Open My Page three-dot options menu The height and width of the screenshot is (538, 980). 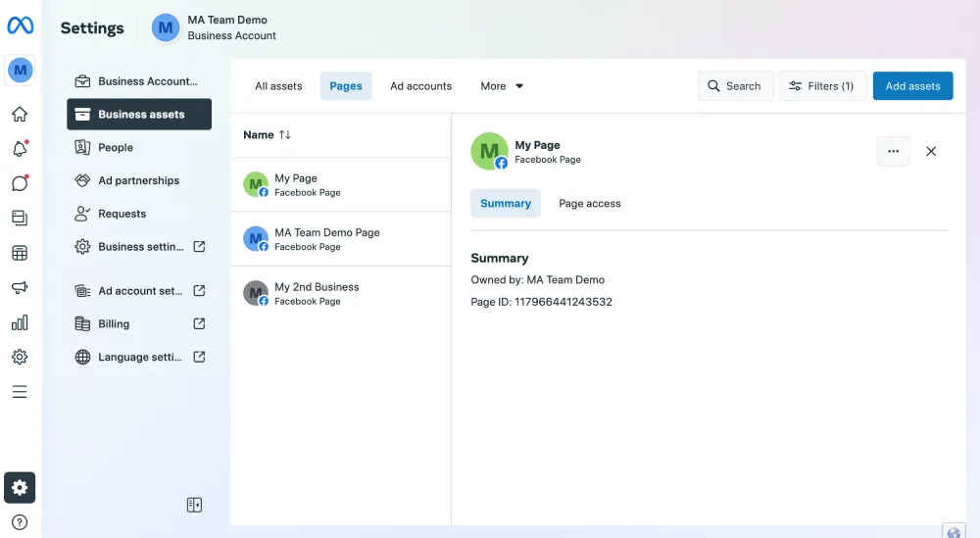893,151
